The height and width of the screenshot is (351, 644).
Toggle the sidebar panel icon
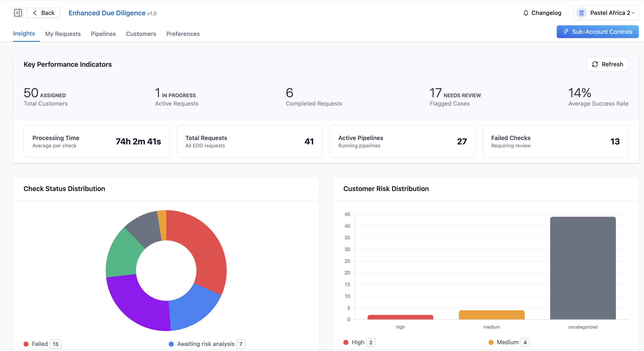[18, 13]
